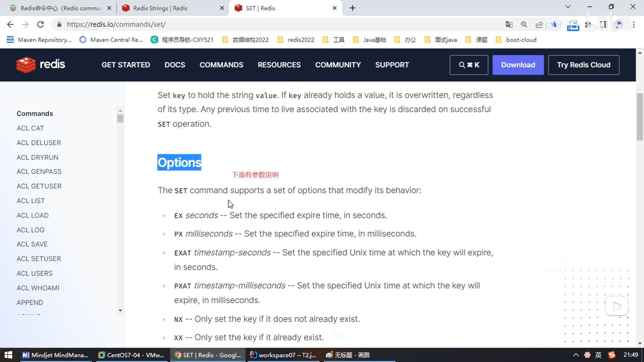644x362 pixels.
Task: Click the Redis logo
Action: (41, 65)
